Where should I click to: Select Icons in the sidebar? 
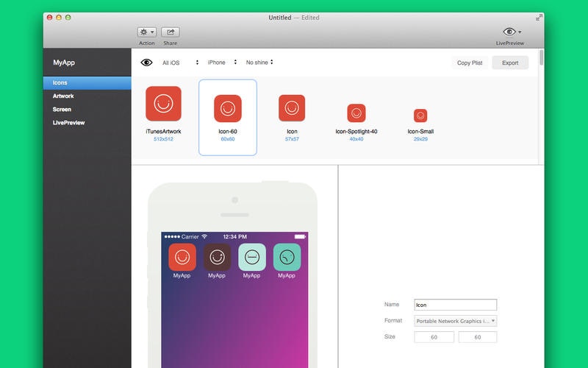point(87,82)
